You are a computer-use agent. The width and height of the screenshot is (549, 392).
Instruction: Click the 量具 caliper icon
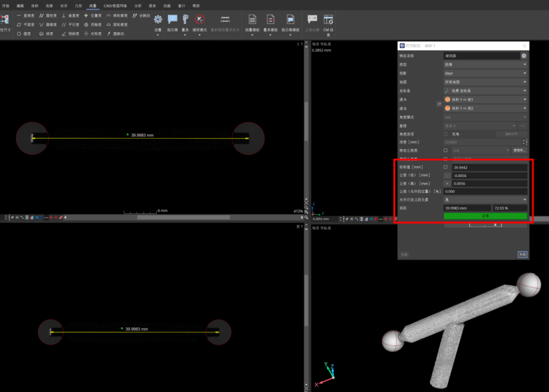click(185, 19)
